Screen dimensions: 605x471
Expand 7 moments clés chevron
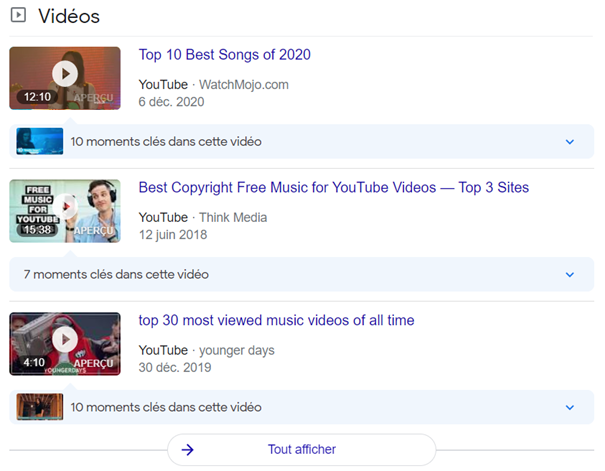point(570,275)
